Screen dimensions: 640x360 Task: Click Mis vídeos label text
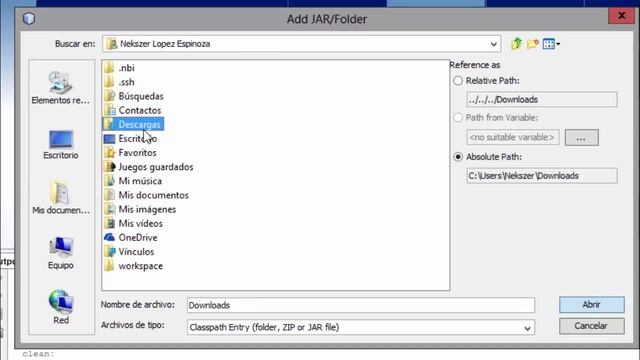[x=140, y=223]
